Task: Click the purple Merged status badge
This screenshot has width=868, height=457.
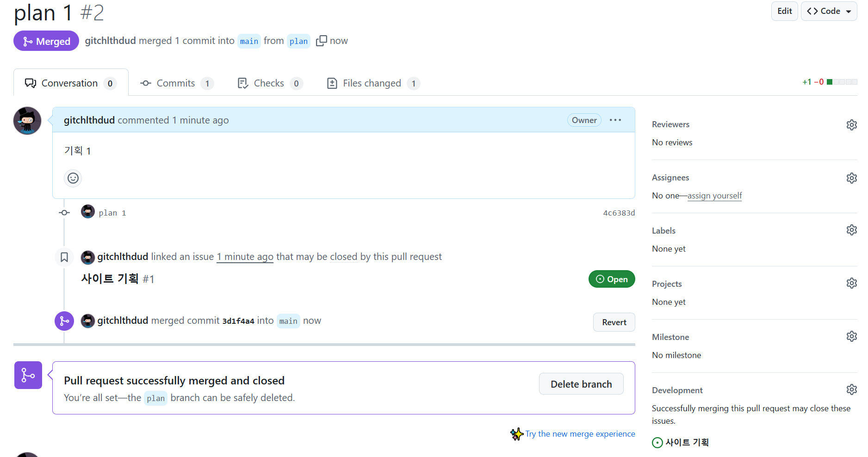Action: click(46, 41)
